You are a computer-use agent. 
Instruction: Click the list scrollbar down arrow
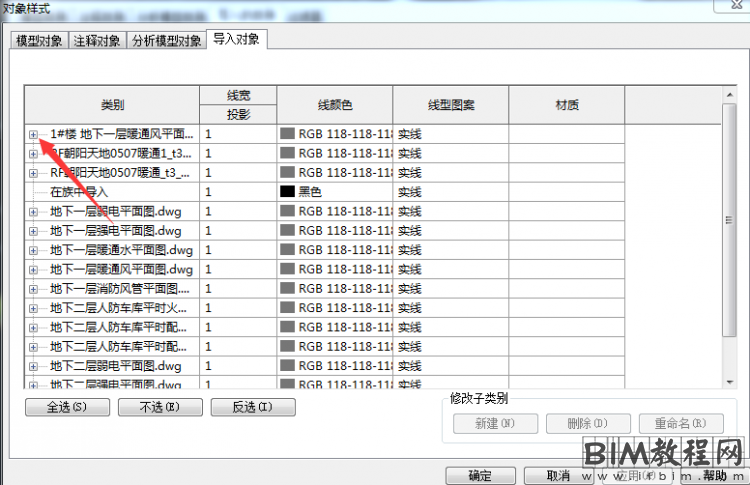(x=729, y=382)
